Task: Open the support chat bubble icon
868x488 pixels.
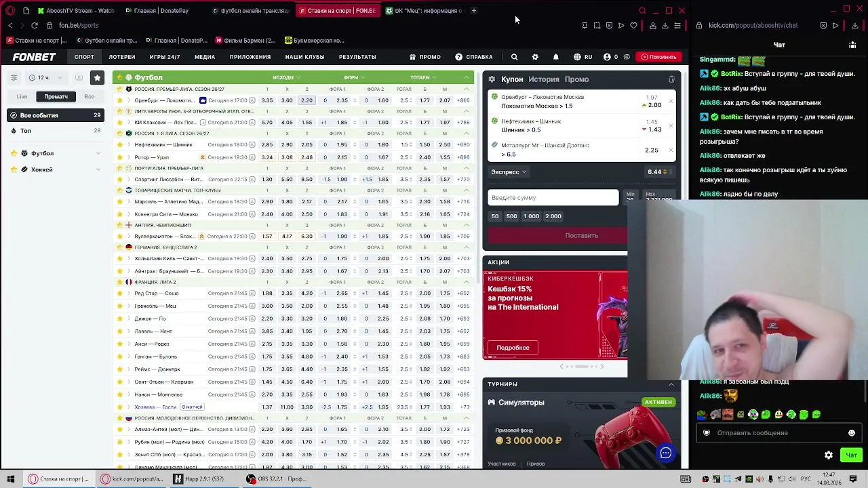Action: coord(666,453)
